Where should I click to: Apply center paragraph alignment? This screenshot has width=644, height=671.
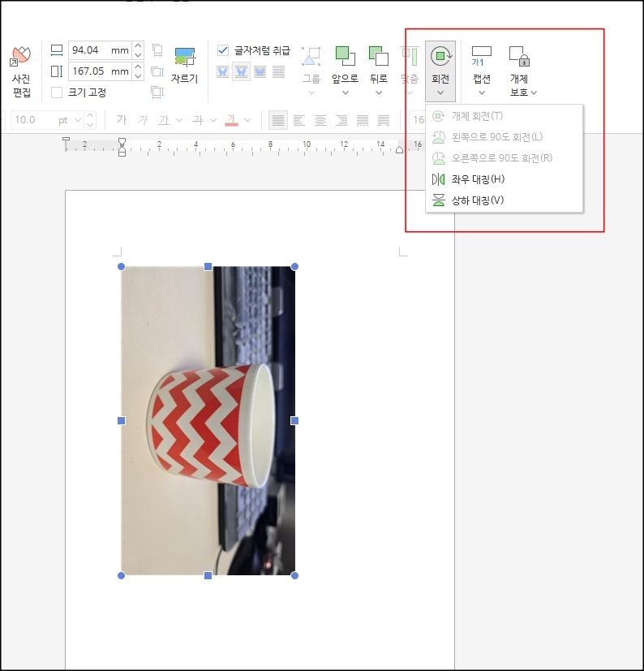[x=320, y=120]
